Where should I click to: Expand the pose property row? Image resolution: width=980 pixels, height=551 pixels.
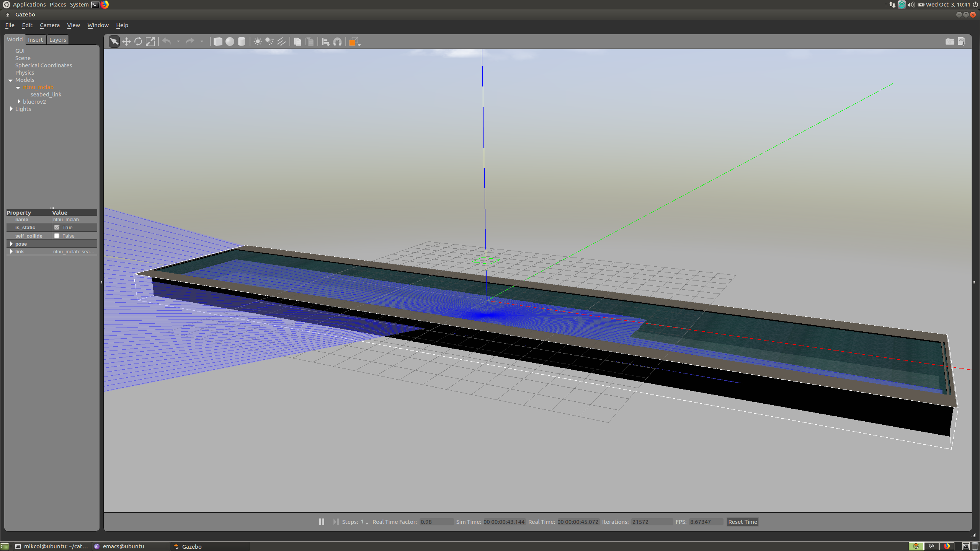[11, 243]
